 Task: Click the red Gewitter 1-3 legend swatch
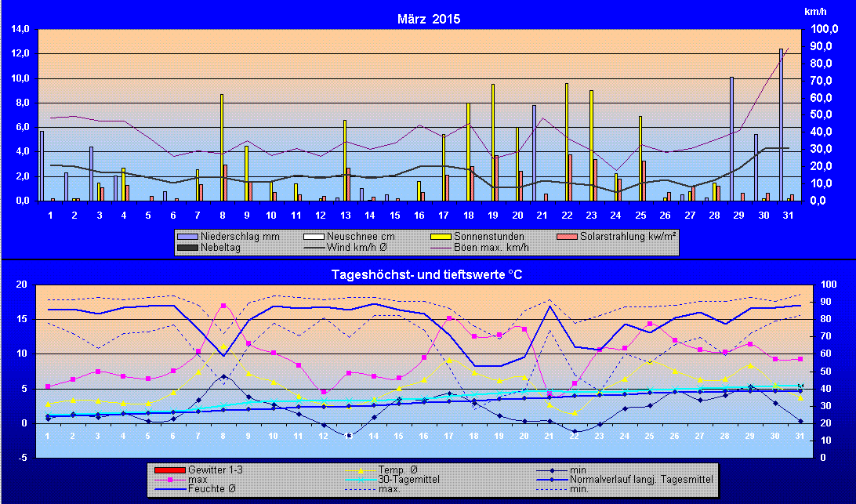[168, 470]
